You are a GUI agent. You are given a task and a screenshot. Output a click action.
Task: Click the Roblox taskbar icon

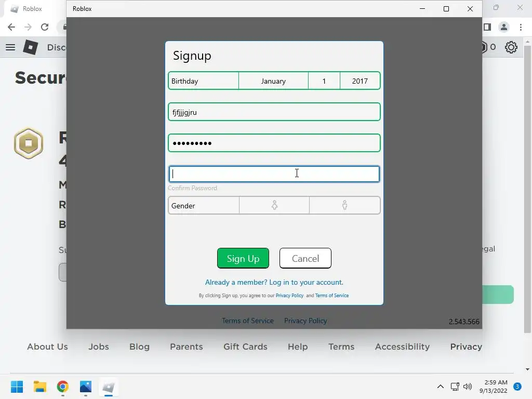point(109,387)
